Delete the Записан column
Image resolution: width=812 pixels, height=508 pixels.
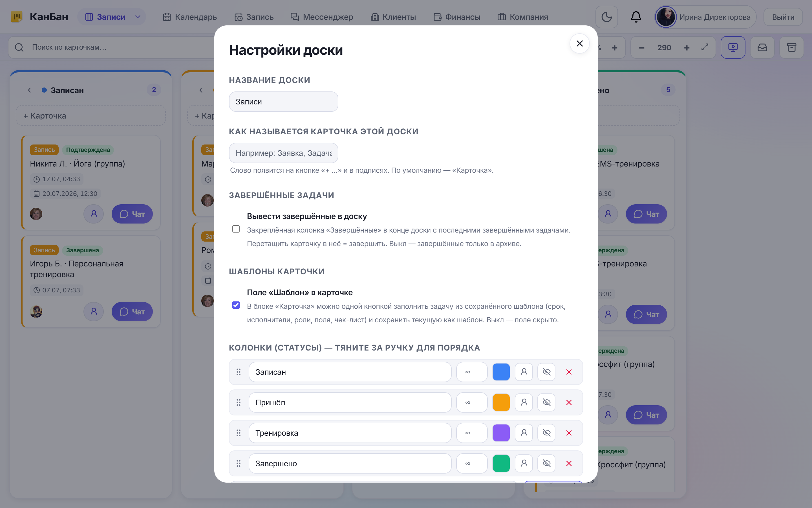click(569, 372)
